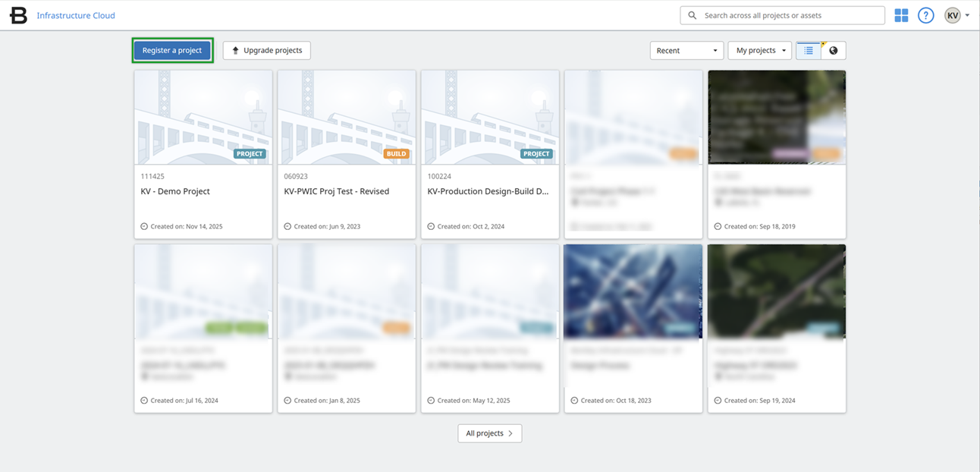
Task: Click clock icon beside Nov 14, 2025
Action: click(x=144, y=226)
